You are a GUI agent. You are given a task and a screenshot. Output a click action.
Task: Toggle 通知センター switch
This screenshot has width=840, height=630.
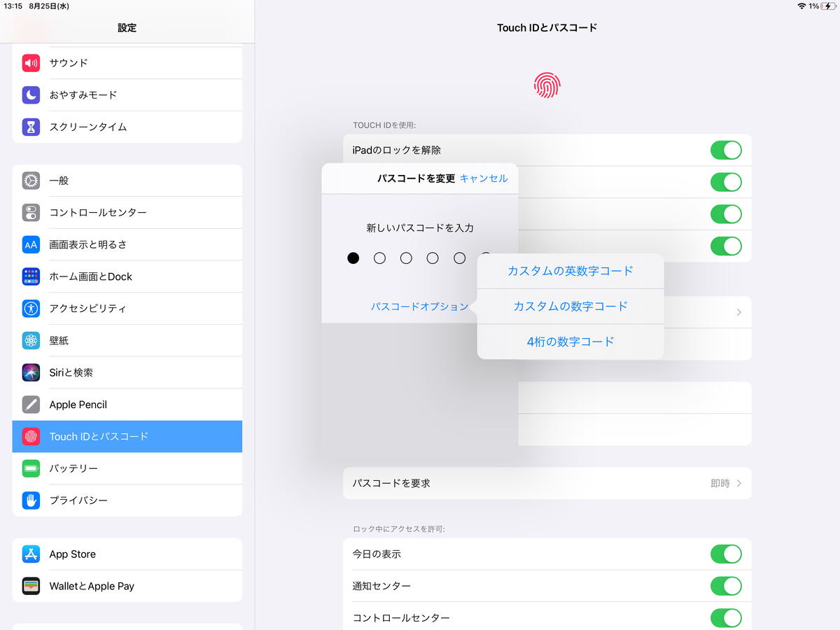[726, 586]
